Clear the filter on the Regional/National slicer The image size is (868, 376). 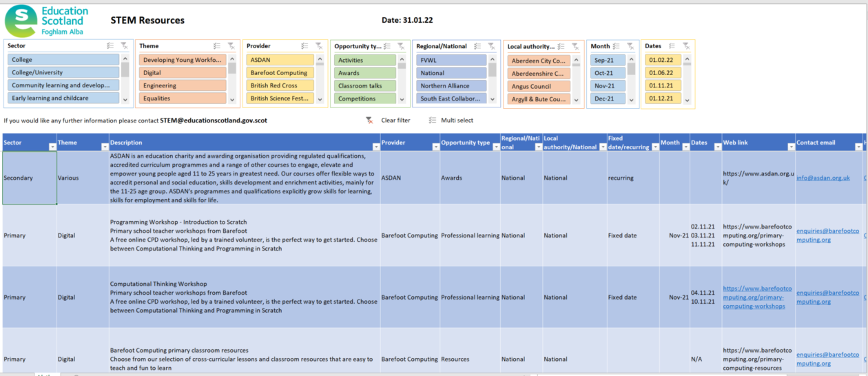[492, 46]
